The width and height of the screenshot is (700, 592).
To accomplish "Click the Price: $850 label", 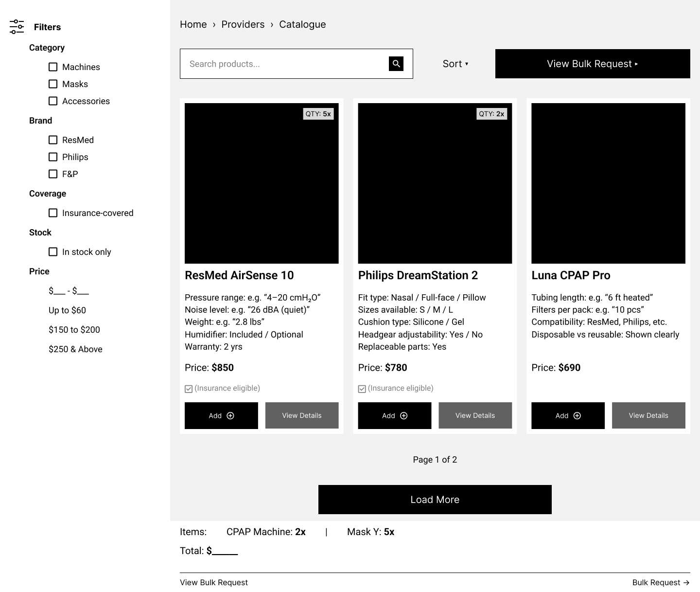I will [x=209, y=368].
